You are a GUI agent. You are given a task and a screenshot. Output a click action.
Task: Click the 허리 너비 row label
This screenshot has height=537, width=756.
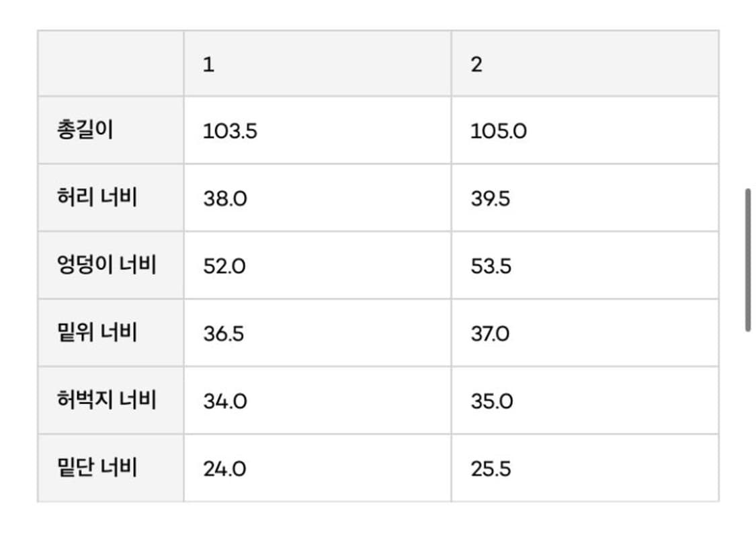(97, 198)
